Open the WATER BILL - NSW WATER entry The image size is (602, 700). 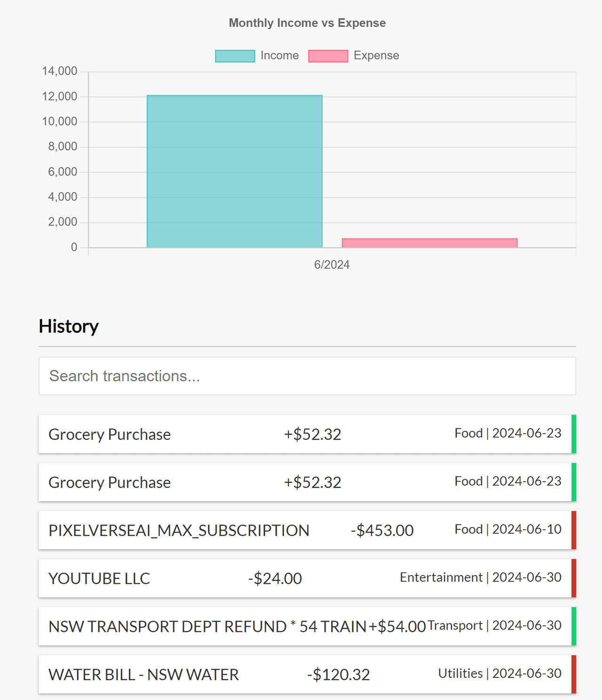(x=143, y=675)
